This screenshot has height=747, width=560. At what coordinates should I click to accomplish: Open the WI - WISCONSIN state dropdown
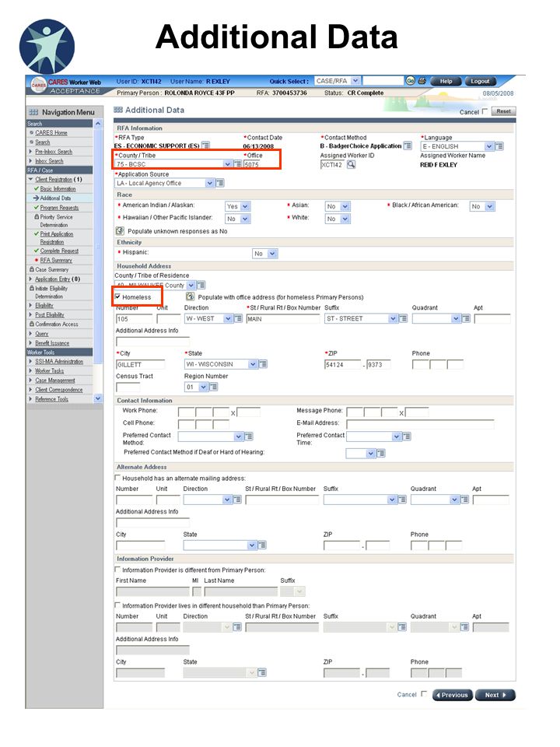[x=221, y=364]
